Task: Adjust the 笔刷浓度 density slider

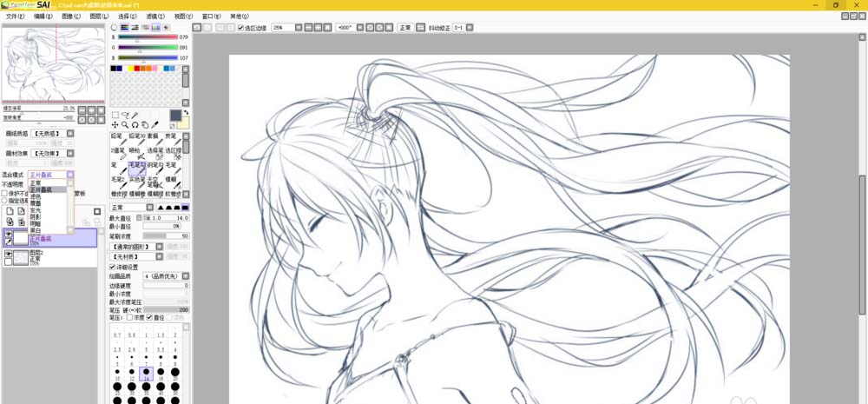Action: tap(166, 236)
